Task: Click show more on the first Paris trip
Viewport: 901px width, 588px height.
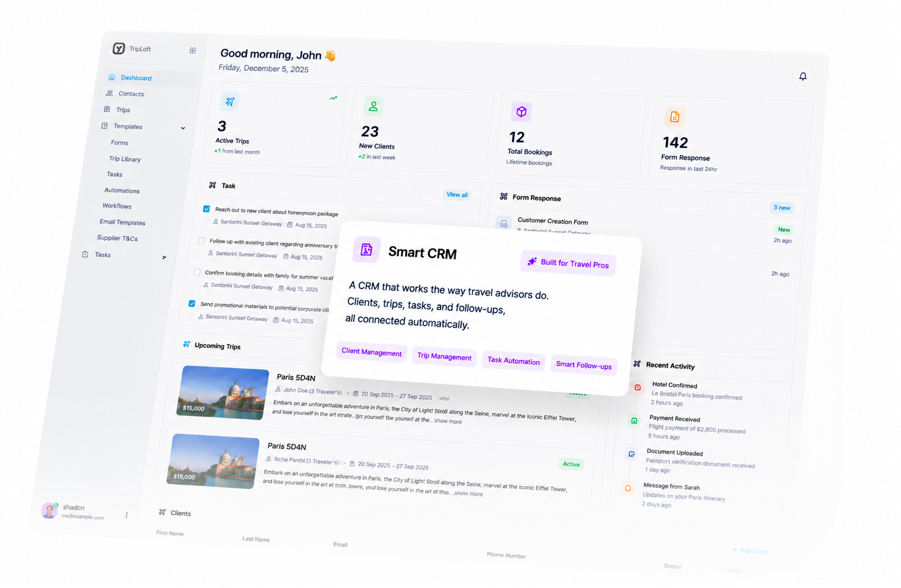Action: [x=448, y=421]
